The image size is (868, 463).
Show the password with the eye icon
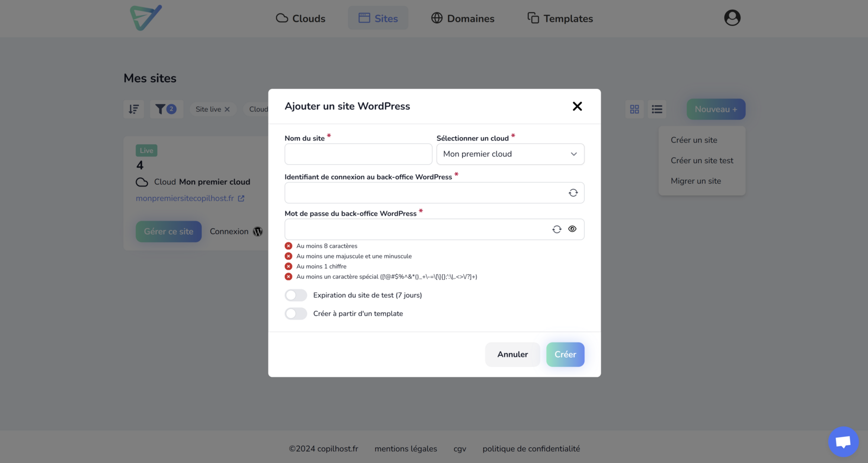pyautogui.click(x=572, y=229)
